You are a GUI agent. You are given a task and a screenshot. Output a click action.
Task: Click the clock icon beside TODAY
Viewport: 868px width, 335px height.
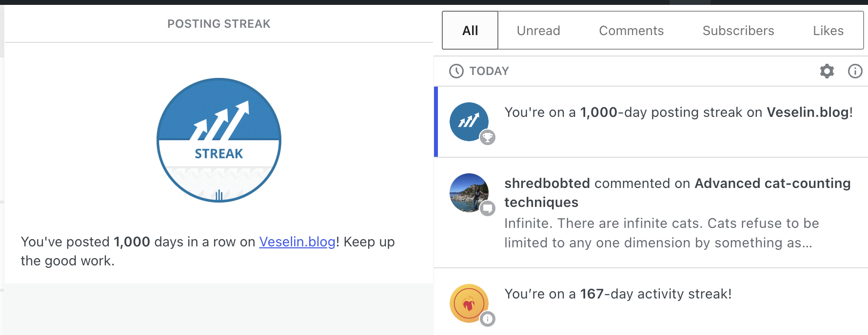pyautogui.click(x=456, y=71)
